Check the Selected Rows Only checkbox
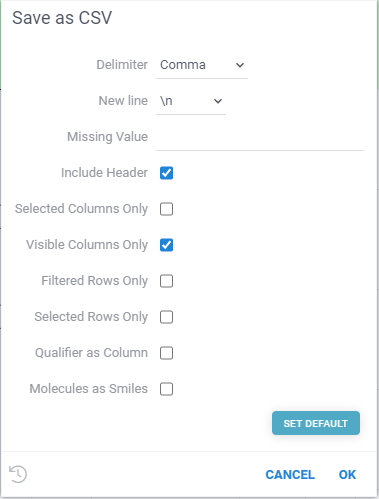Screen dimensions: 379x499 coord(166,317)
